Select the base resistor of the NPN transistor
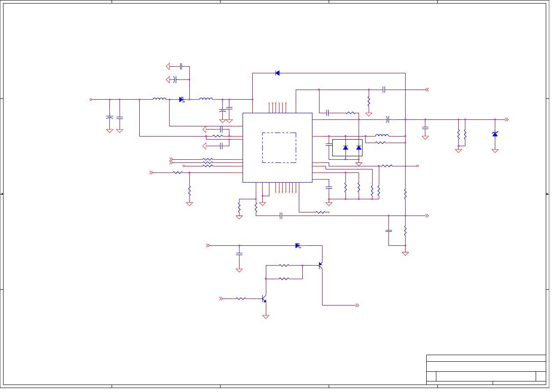The width and height of the screenshot is (555, 392). pos(241,298)
